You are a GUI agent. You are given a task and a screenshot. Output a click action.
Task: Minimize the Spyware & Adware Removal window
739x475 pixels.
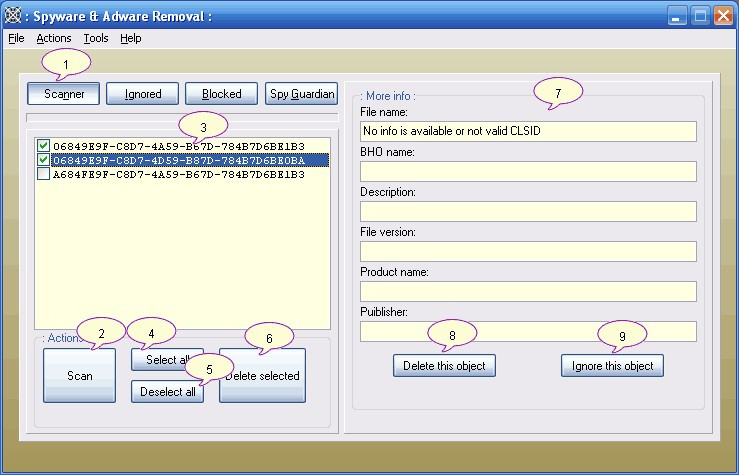(677, 16)
